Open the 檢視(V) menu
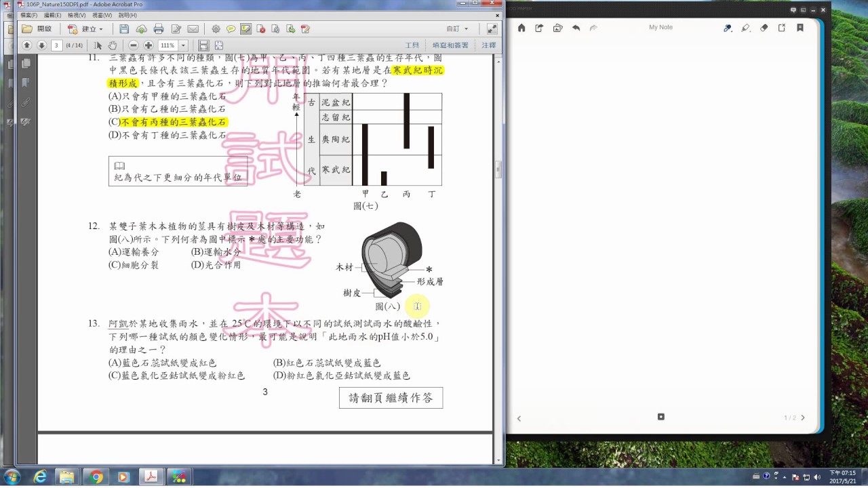 tap(76, 15)
